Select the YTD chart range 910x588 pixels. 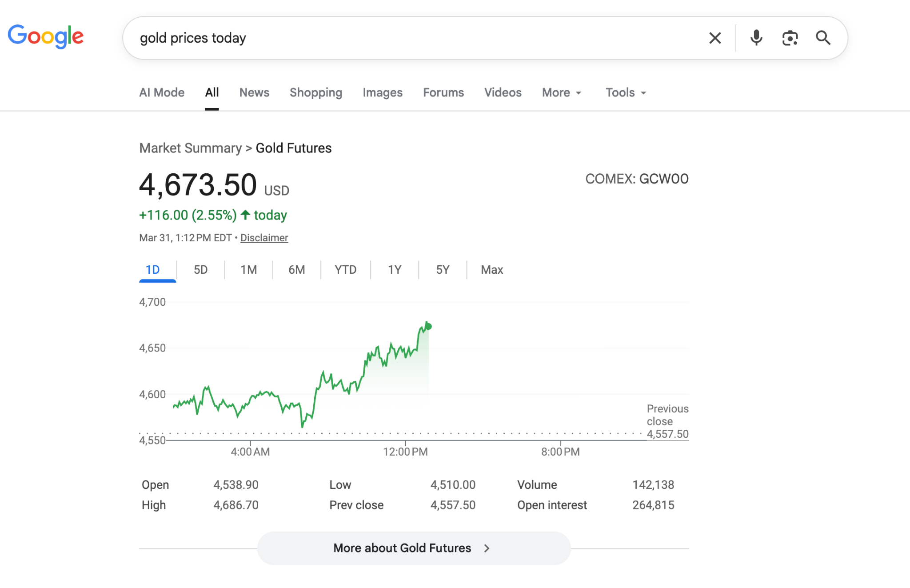tap(345, 269)
